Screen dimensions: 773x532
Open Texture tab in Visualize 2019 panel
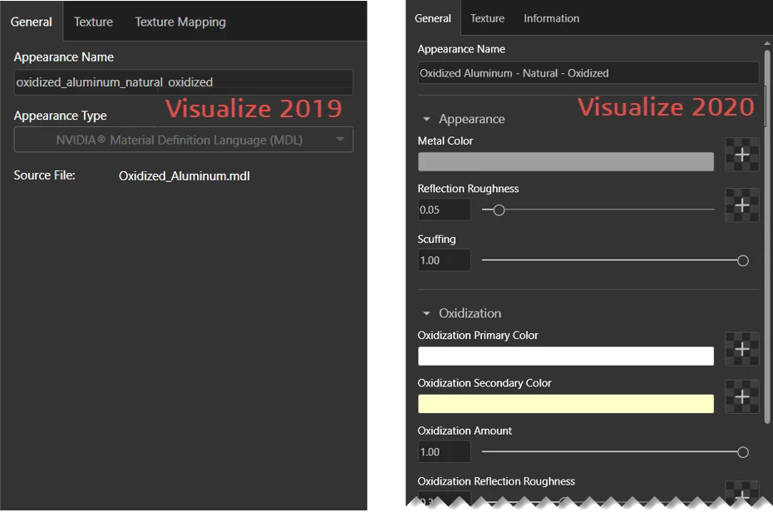pos(93,22)
